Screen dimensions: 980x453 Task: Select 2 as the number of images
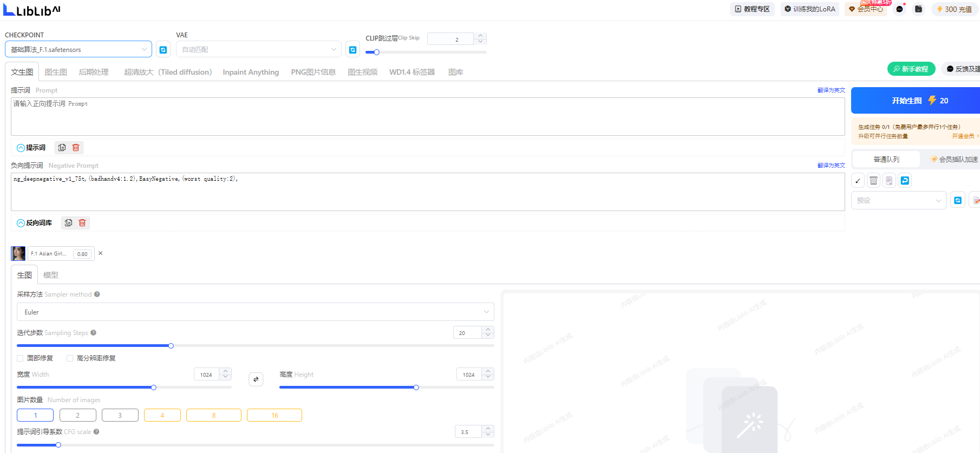(78, 415)
